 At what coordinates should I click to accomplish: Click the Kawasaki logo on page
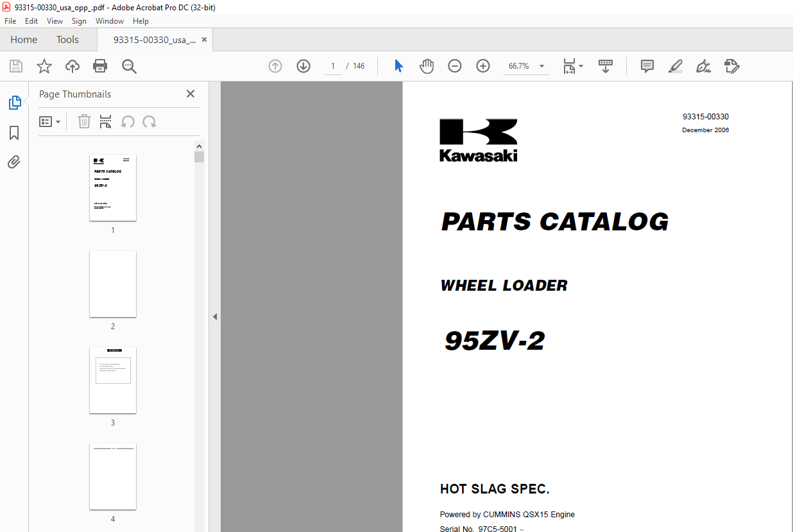(x=479, y=140)
